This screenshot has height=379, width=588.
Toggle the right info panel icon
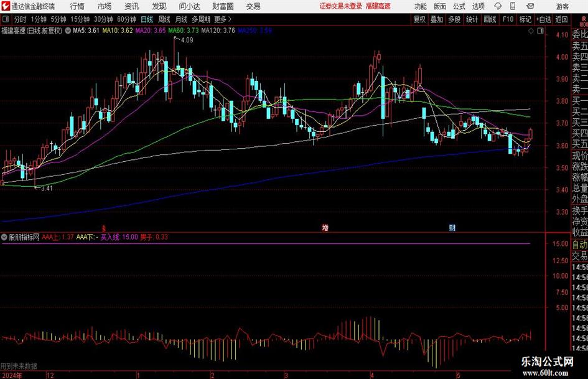click(540, 31)
